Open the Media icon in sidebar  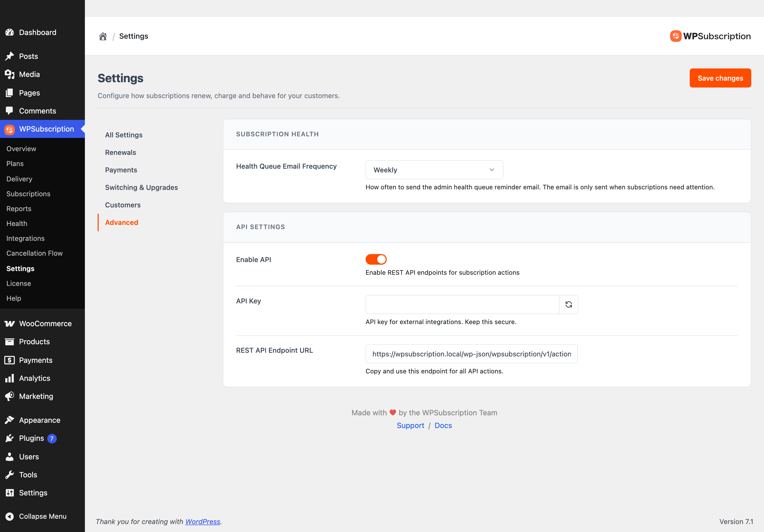tap(10, 74)
